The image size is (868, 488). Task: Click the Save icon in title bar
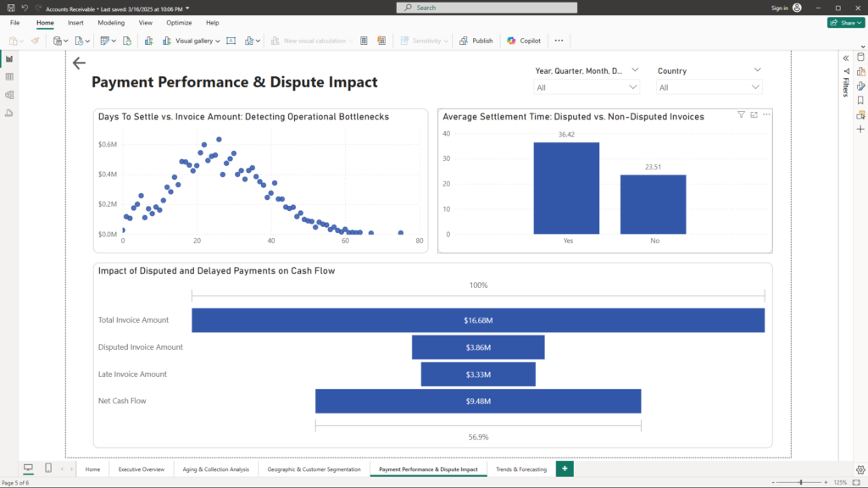tap(9, 8)
